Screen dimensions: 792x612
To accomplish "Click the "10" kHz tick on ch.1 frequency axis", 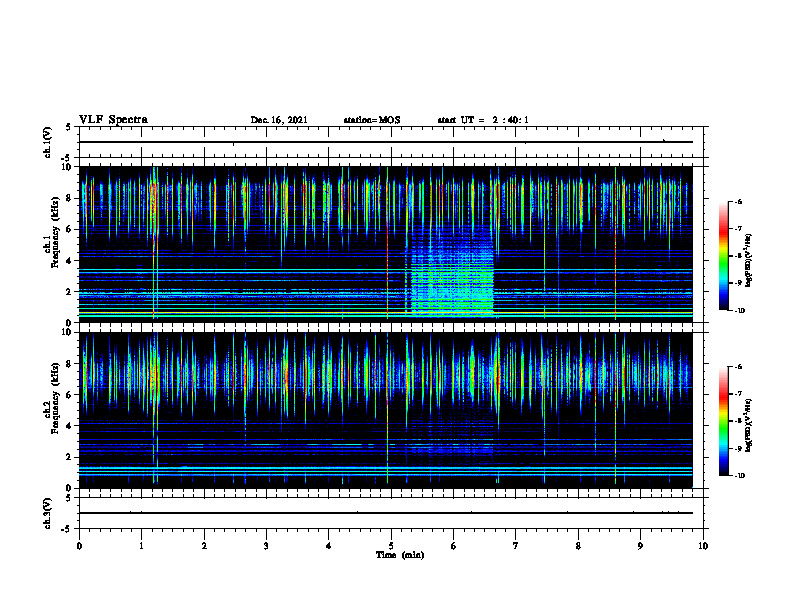I will [x=69, y=167].
